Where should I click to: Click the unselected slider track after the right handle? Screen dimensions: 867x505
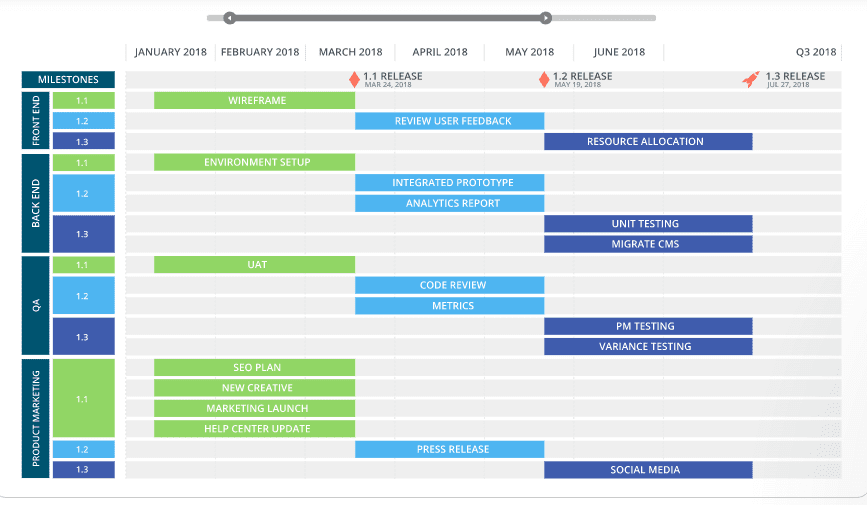coord(604,18)
